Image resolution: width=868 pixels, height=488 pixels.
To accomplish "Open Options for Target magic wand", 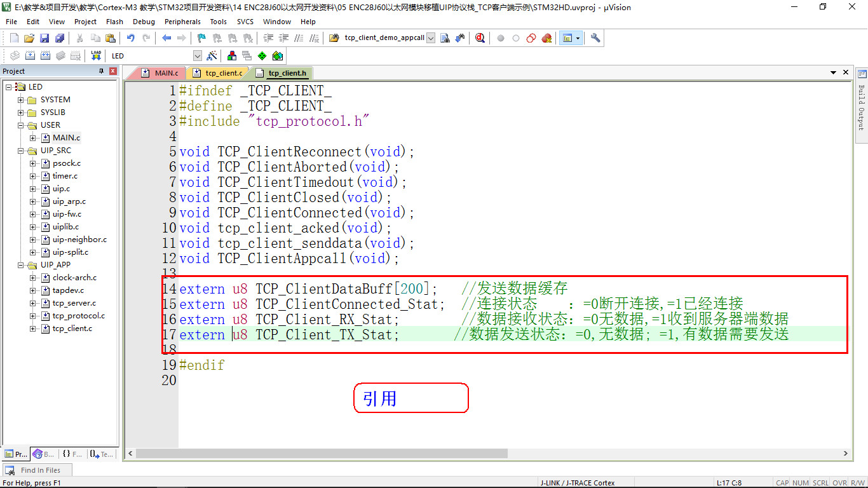I will [x=212, y=56].
